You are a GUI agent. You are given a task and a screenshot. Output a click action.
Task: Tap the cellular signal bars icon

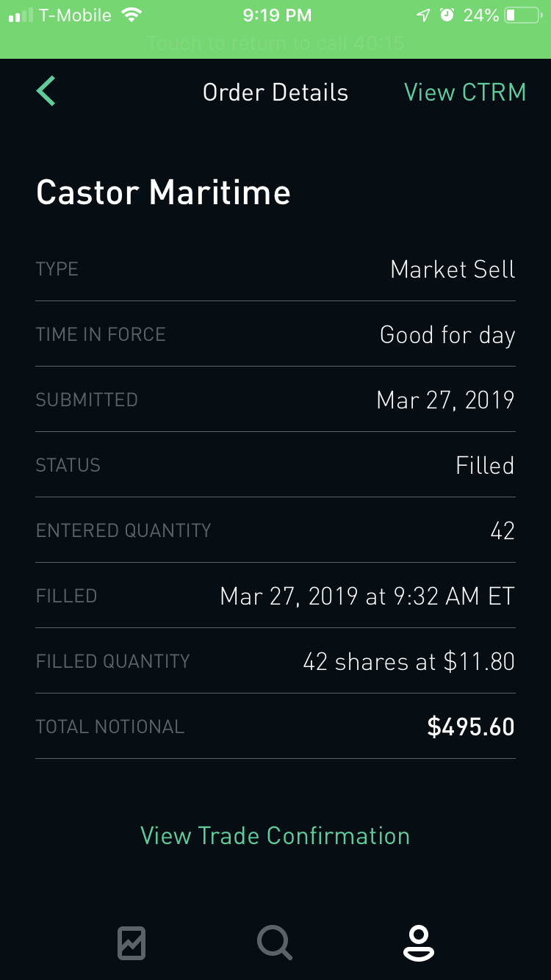pos(21,15)
